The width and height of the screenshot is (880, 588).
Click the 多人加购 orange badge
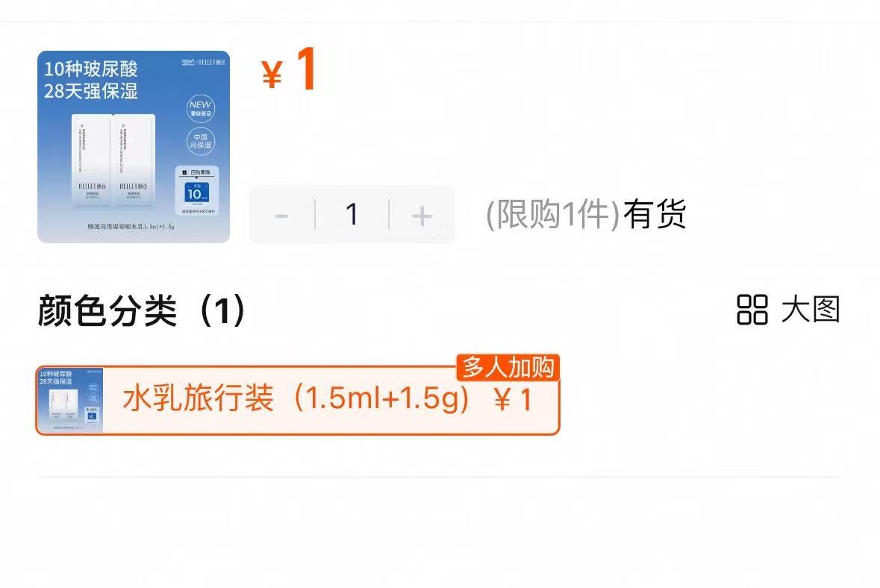coord(508,367)
